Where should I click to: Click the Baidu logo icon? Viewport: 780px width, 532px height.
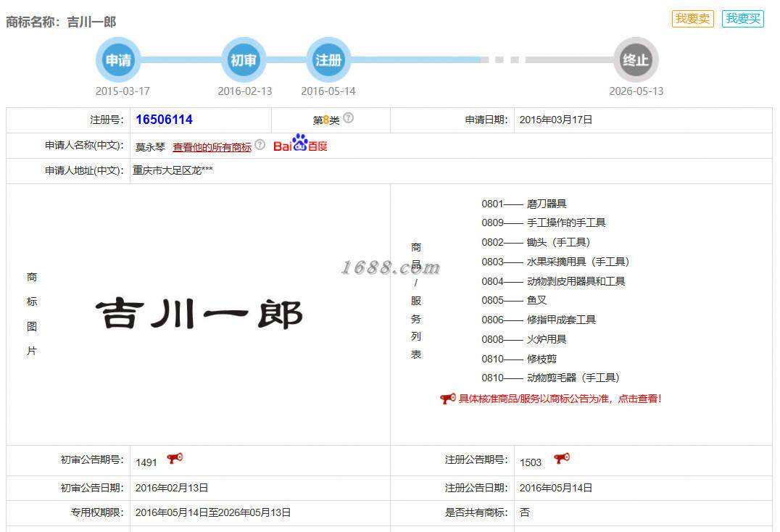[300, 144]
